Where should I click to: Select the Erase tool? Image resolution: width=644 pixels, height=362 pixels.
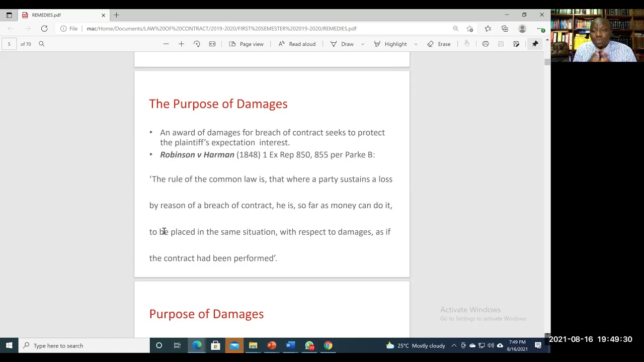coord(439,44)
